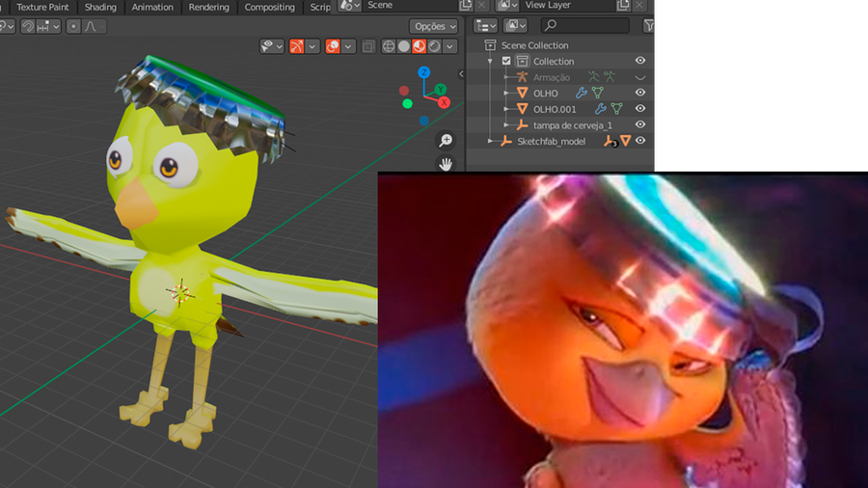Select Scene Collection in the outliner
Image resolution: width=868 pixels, height=488 pixels.
click(x=534, y=45)
